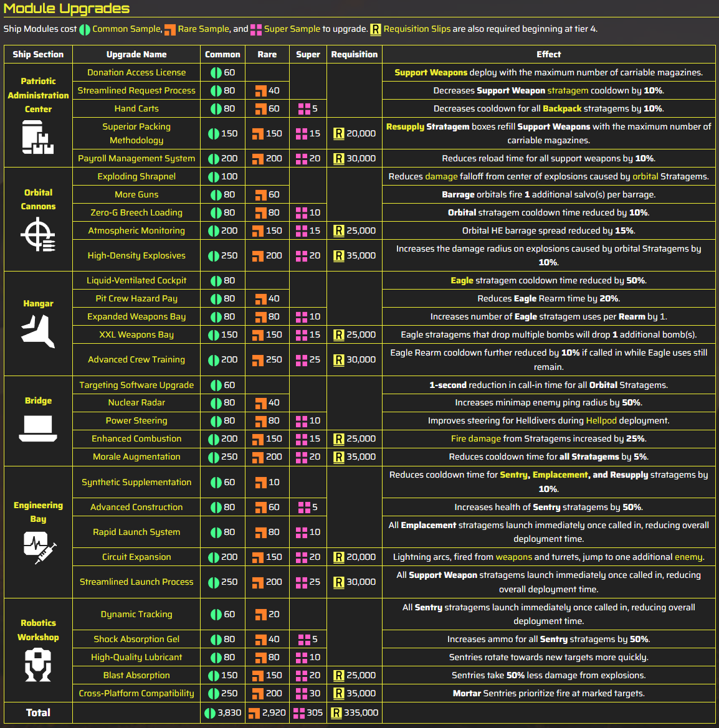Viewport: 719px width, 728px height.
Task: Follow the 'stratagem' link in Streamlined Request effect
Action: (568, 90)
